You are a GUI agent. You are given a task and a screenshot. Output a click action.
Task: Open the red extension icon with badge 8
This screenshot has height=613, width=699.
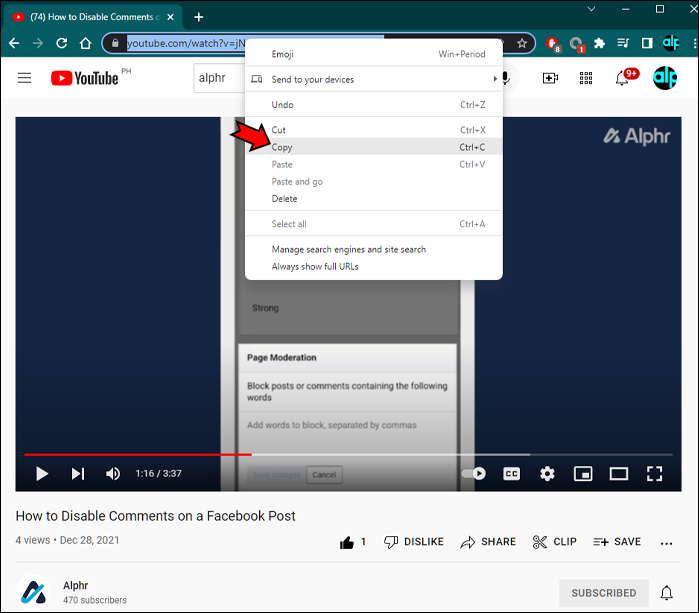(553, 44)
